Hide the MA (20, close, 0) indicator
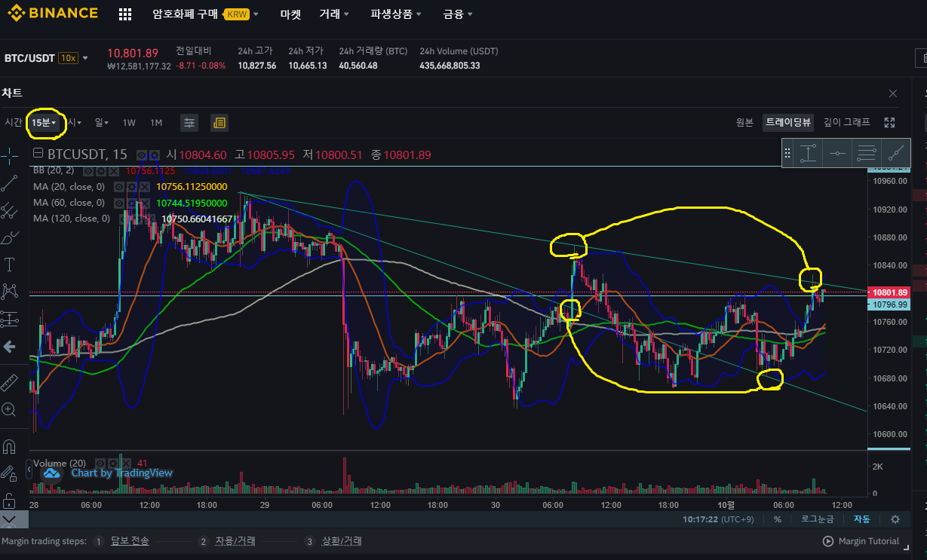This screenshot has width=927, height=560. coord(118,186)
